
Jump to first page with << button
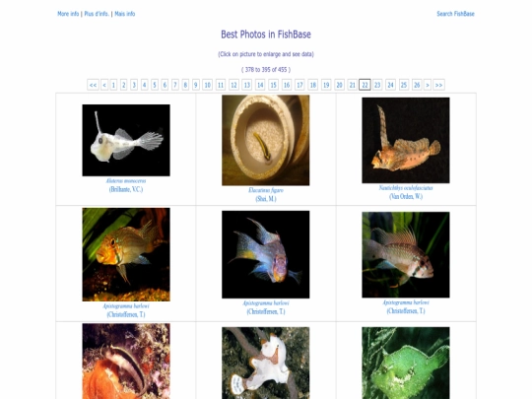pos(93,85)
